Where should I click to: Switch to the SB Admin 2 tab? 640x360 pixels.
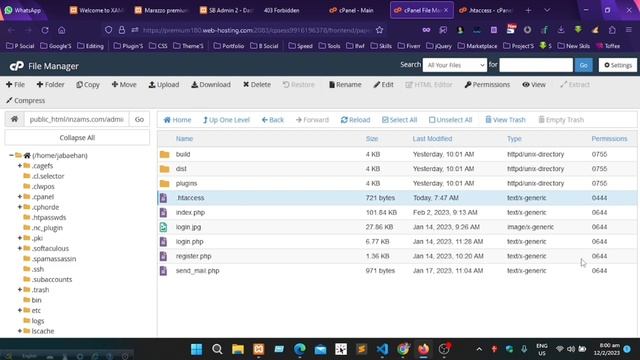[x=226, y=10]
